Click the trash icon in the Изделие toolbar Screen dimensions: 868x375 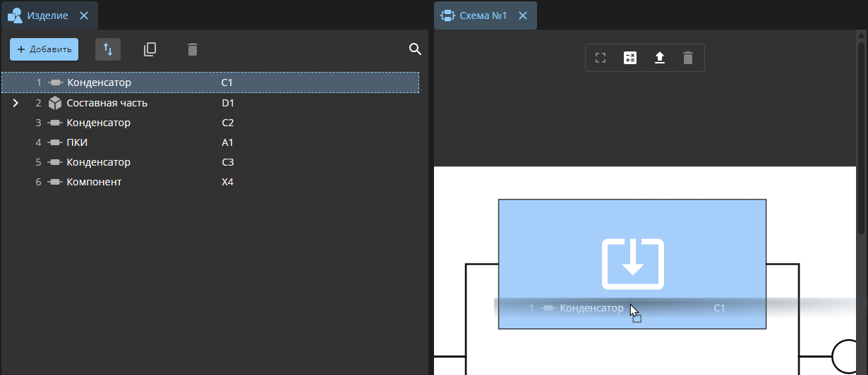click(x=193, y=49)
